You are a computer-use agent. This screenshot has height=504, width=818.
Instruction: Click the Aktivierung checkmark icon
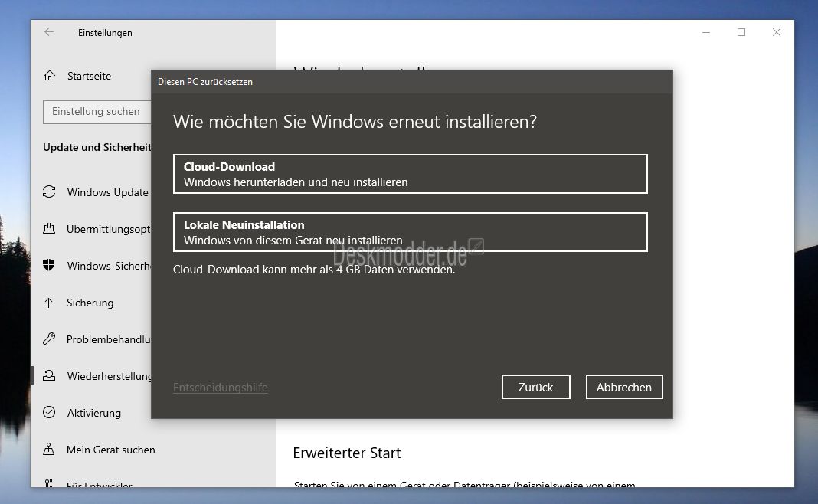[x=49, y=412]
